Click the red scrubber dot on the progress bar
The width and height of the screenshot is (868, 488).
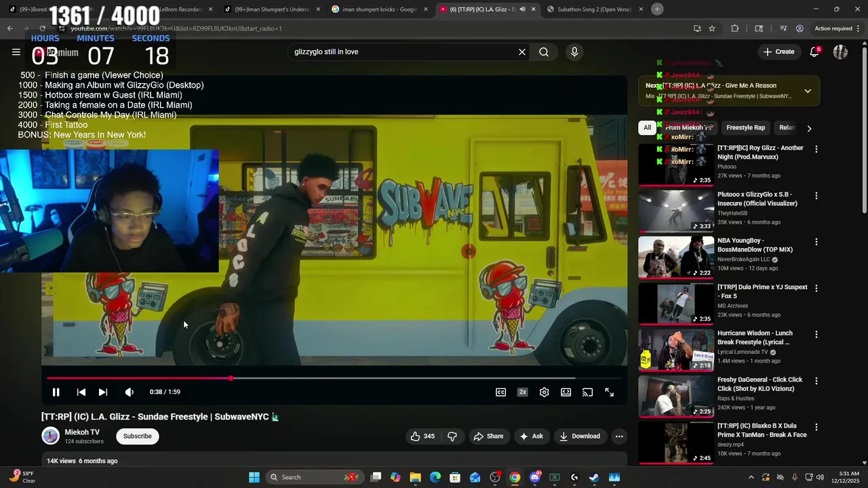pyautogui.click(x=231, y=378)
